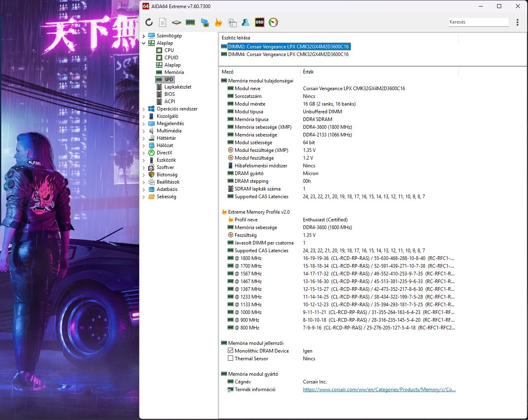Open the three-dot menu button

point(517,22)
